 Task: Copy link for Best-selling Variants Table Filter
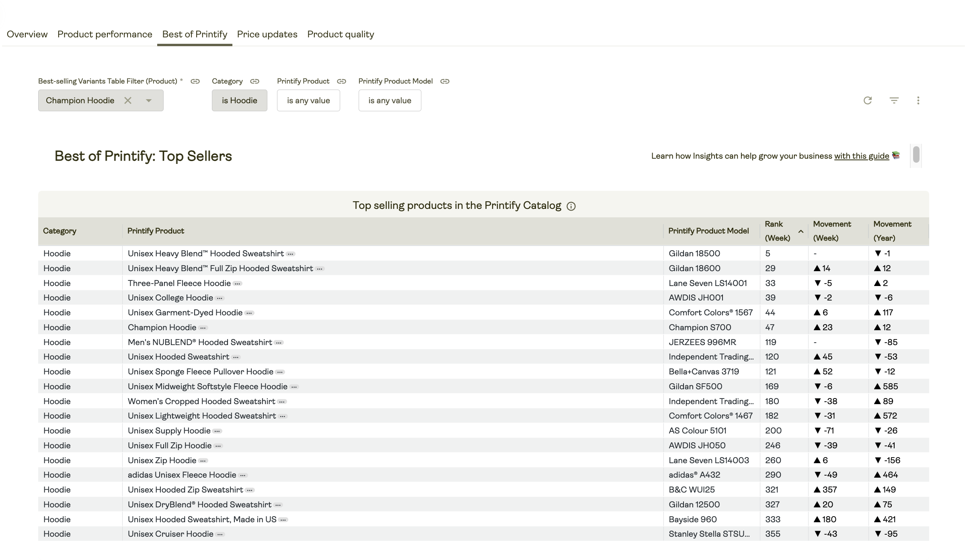click(195, 81)
